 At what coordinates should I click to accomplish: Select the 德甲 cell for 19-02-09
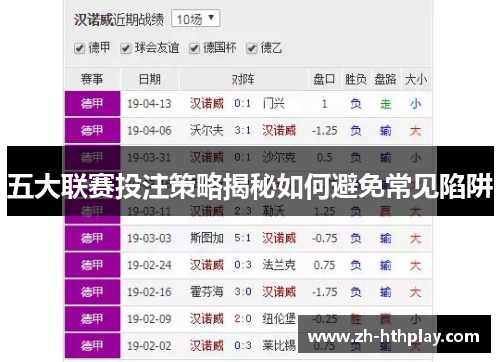[x=92, y=319]
